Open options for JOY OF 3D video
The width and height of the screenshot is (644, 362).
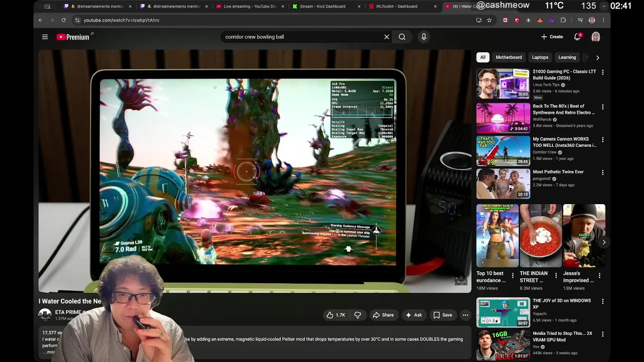coord(602,302)
